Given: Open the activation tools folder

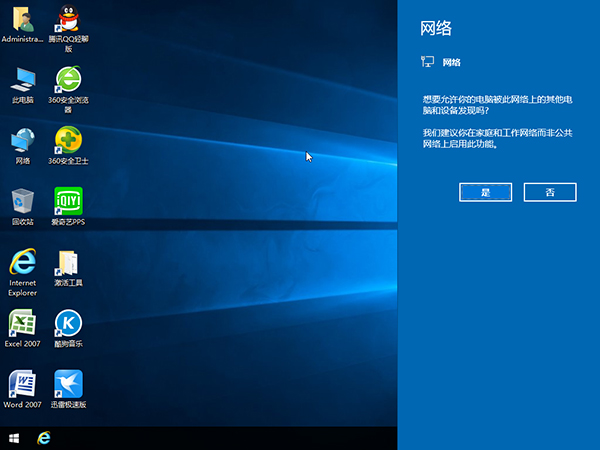Looking at the screenshot, I should coord(68,263).
